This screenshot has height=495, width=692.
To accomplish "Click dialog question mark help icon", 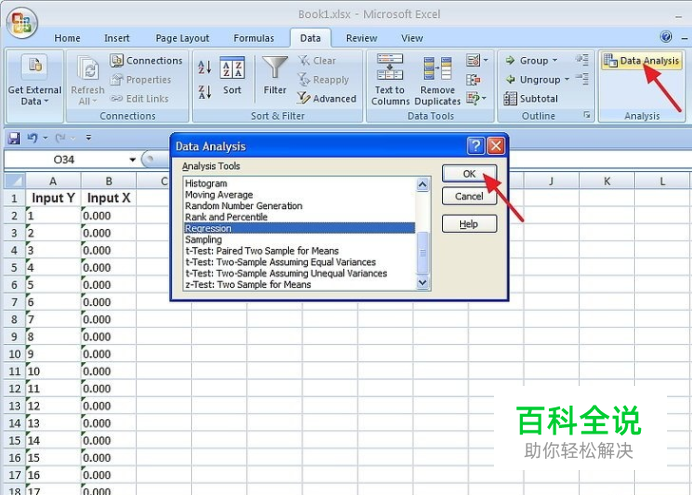I will pos(476,146).
